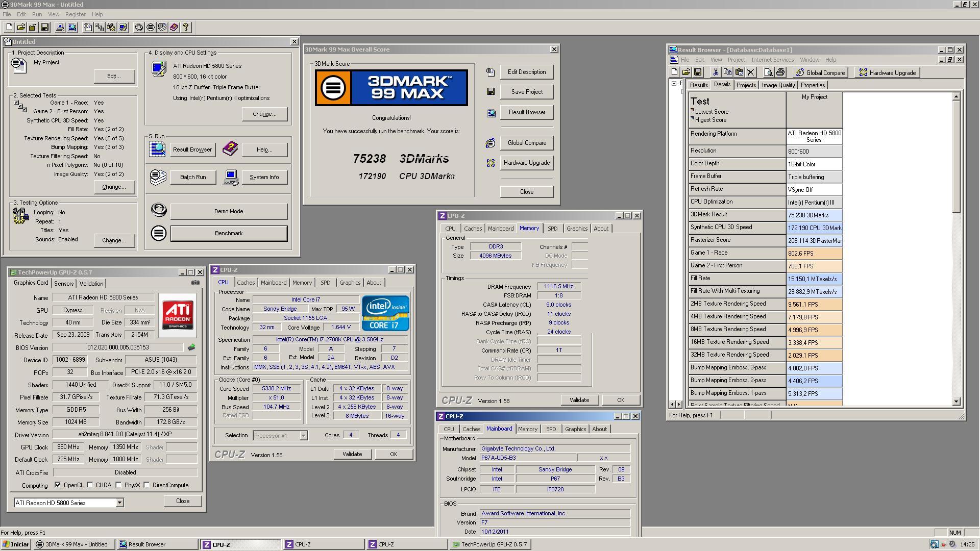Open the Processor #1 selection dropdown in CPU-Z
980x551 pixels.
click(x=303, y=436)
